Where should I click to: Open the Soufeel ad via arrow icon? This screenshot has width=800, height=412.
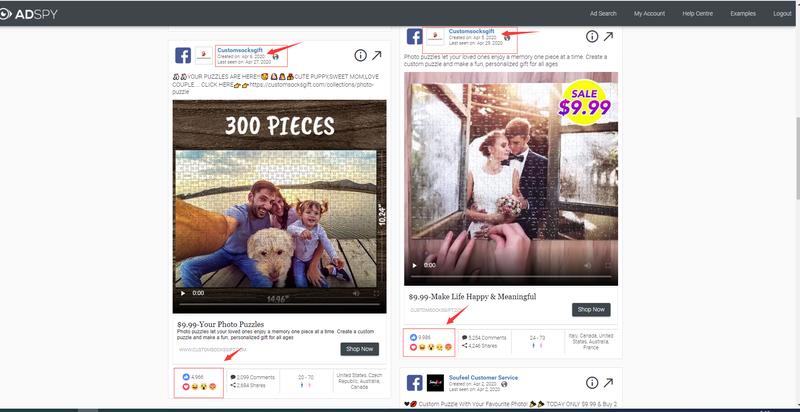(608, 383)
